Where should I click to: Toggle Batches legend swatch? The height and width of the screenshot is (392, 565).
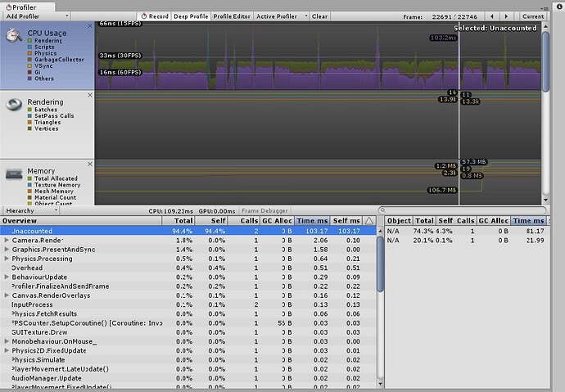[x=30, y=110]
